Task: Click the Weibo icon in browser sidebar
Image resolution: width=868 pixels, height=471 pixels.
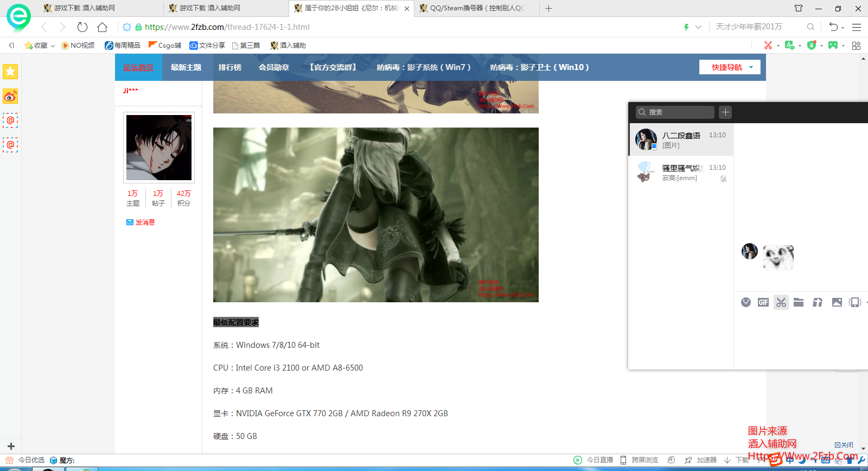Action: pos(10,97)
